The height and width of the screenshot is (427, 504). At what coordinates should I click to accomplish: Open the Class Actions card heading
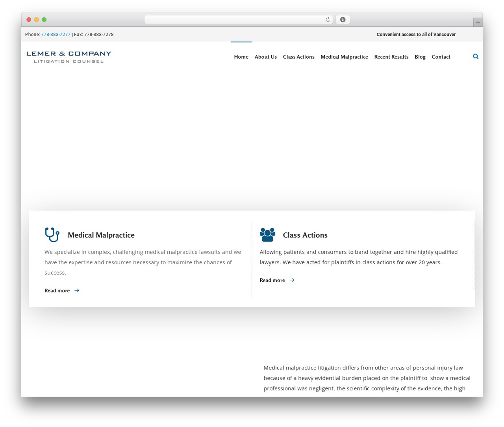305,235
